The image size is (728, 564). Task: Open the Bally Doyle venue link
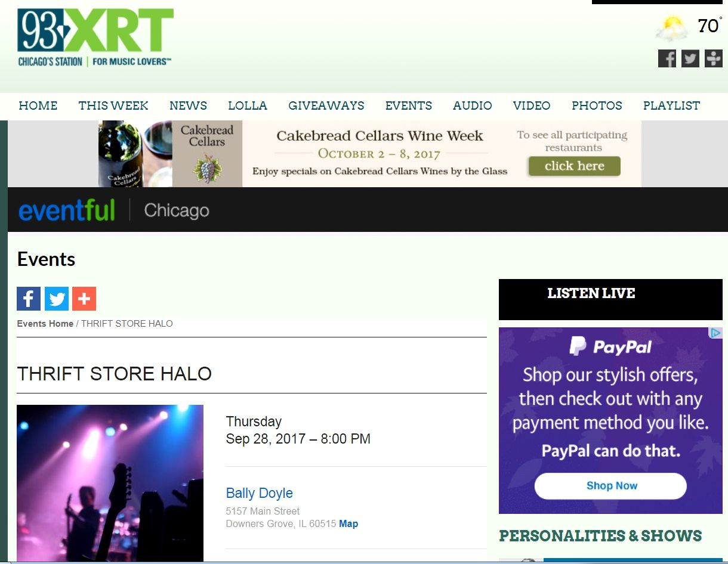pyautogui.click(x=259, y=493)
